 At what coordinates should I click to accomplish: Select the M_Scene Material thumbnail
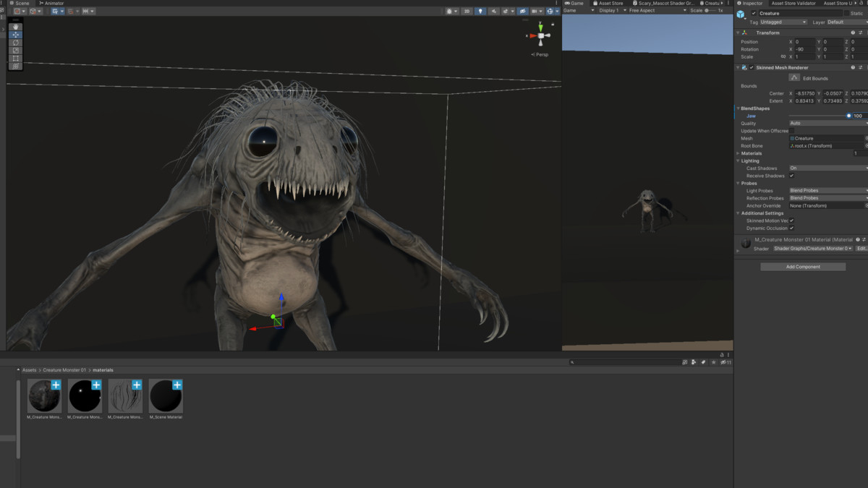click(x=166, y=396)
